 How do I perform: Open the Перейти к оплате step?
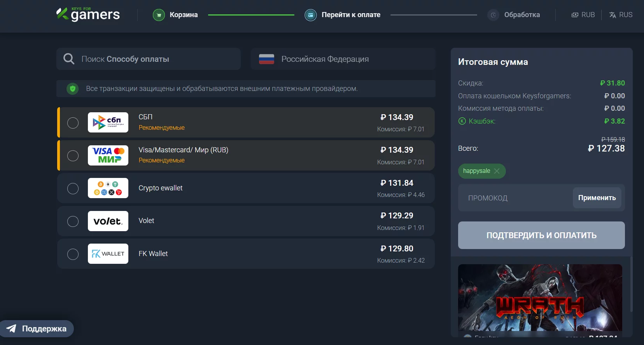pos(351,15)
